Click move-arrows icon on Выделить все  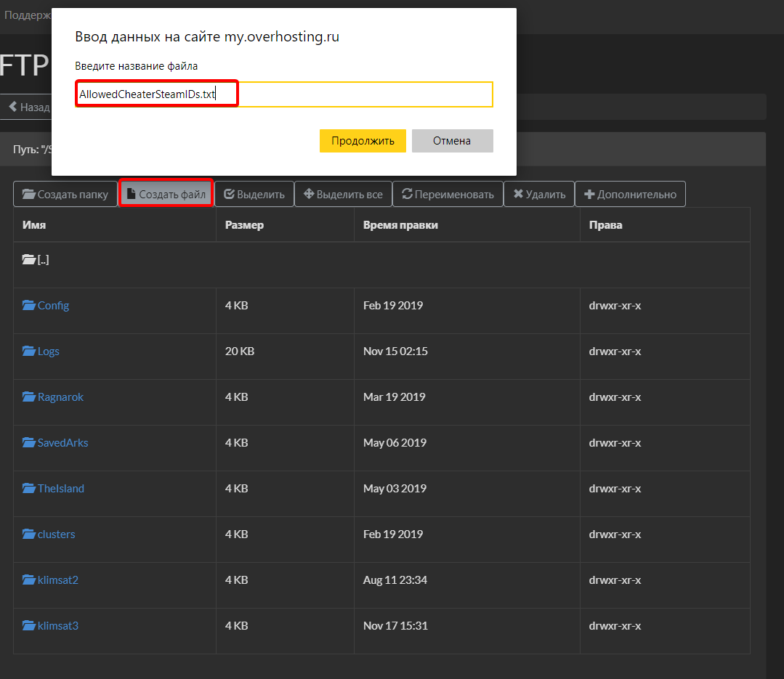coord(309,194)
